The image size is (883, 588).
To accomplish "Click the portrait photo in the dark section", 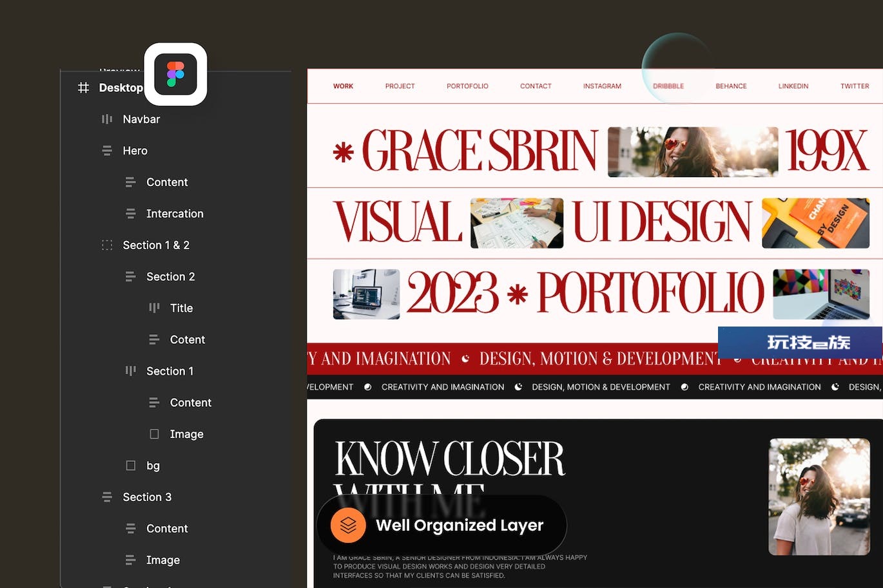I will [819, 497].
